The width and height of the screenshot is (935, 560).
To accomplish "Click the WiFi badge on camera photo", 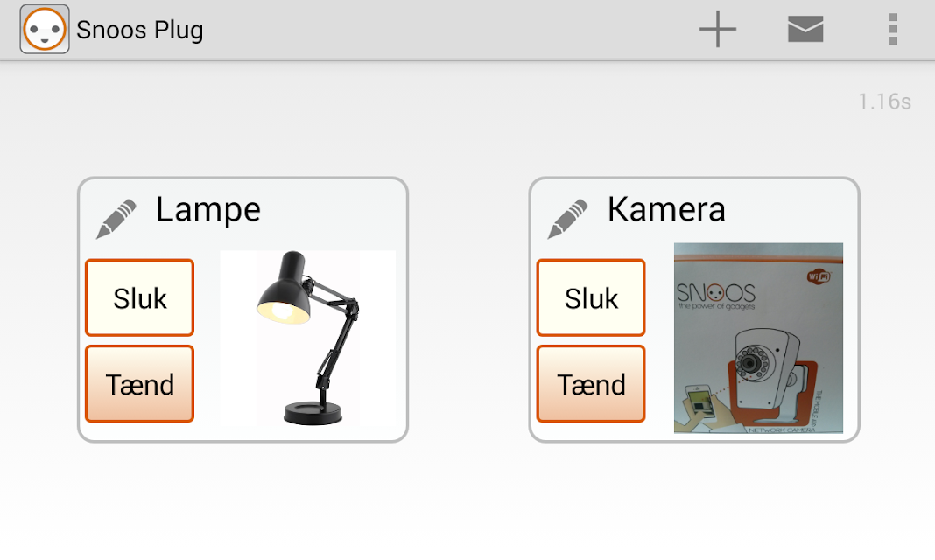I will click(x=819, y=276).
